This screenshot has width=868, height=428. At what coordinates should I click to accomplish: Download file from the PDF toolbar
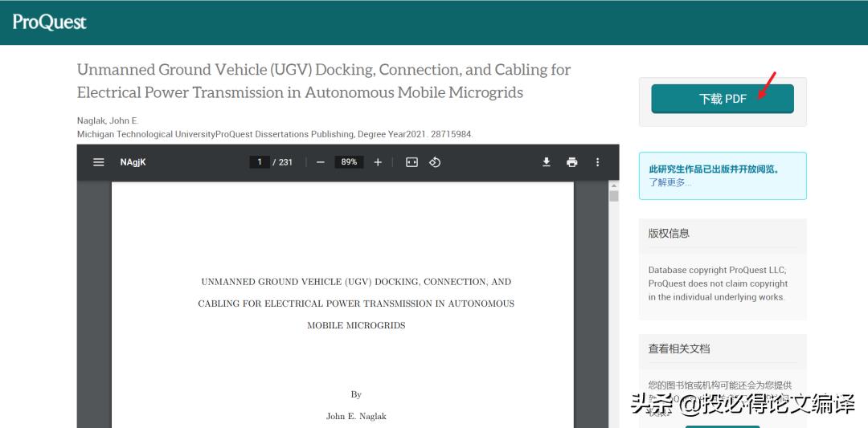click(x=547, y=162)
